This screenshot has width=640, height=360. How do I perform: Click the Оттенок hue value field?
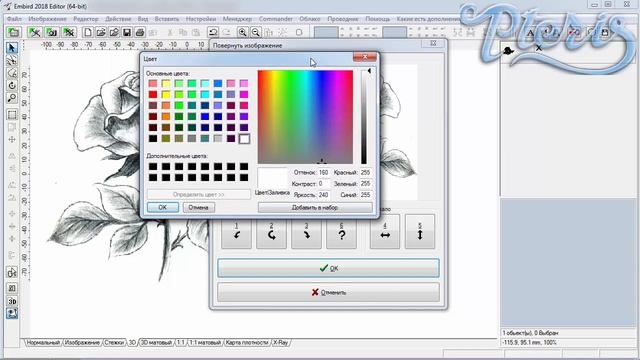(324, 173)
